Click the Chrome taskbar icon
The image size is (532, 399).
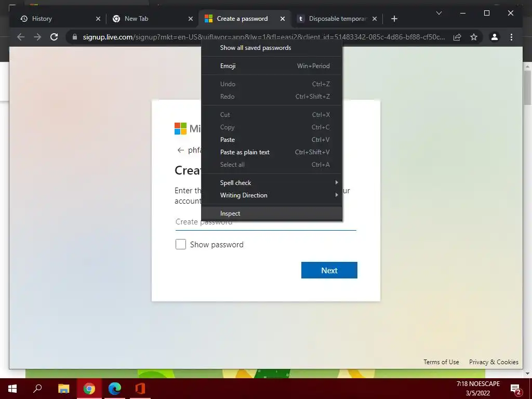click(89, 389)
